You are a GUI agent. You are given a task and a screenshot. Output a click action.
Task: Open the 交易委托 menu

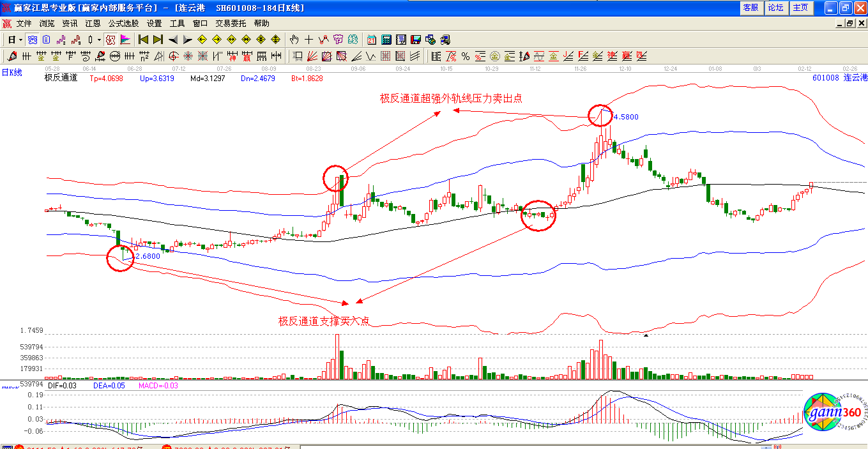click(231, 24)
